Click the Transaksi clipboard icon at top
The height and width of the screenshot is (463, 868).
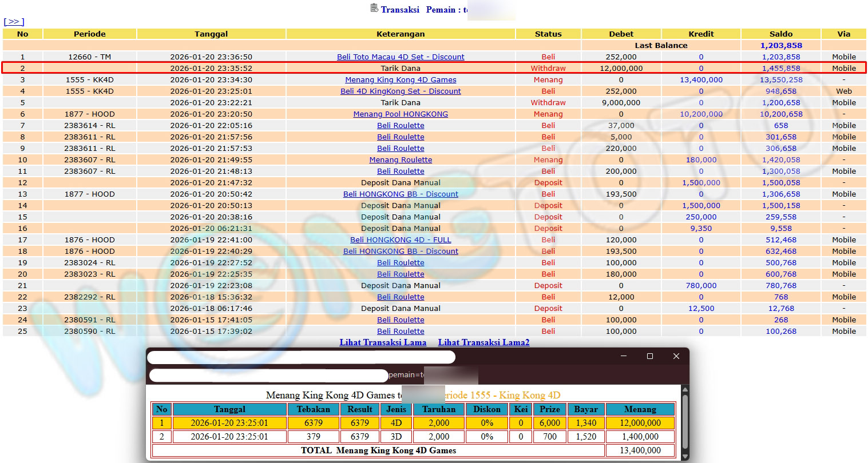tap(374, 8)
